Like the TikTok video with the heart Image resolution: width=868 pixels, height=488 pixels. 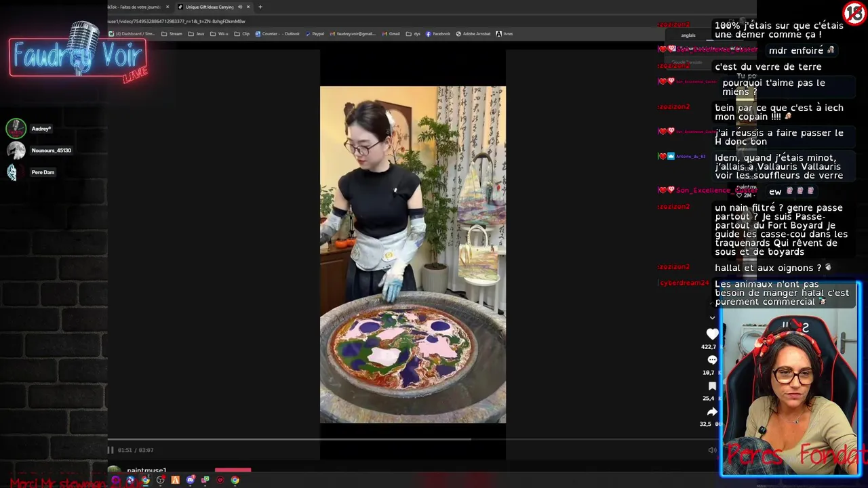712,333
